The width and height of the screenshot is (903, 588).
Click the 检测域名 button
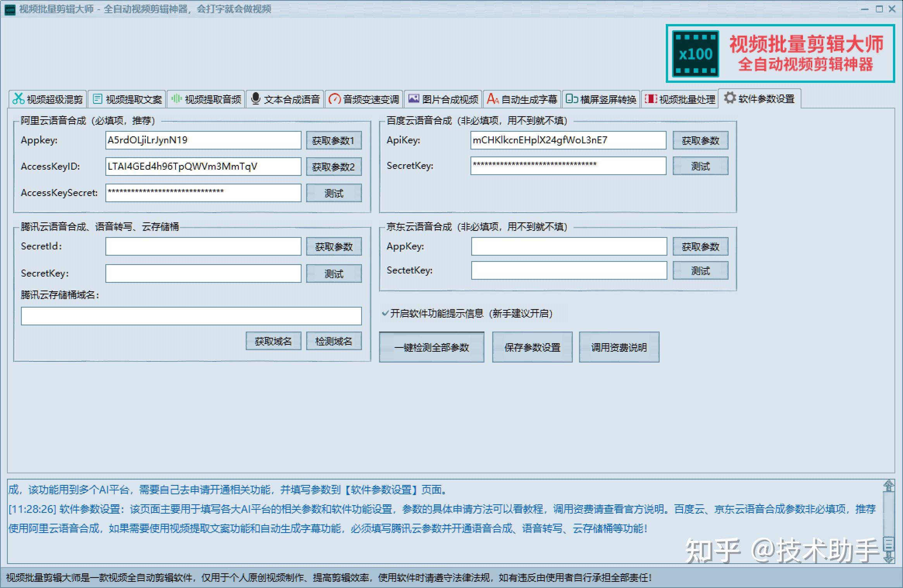click(334, 341)
